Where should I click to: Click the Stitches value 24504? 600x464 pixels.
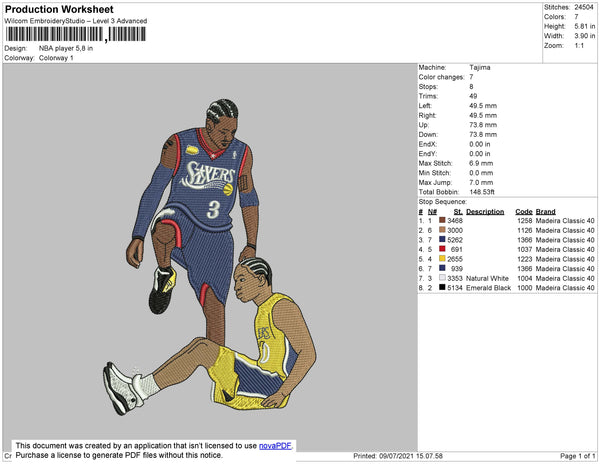point(584,7)
